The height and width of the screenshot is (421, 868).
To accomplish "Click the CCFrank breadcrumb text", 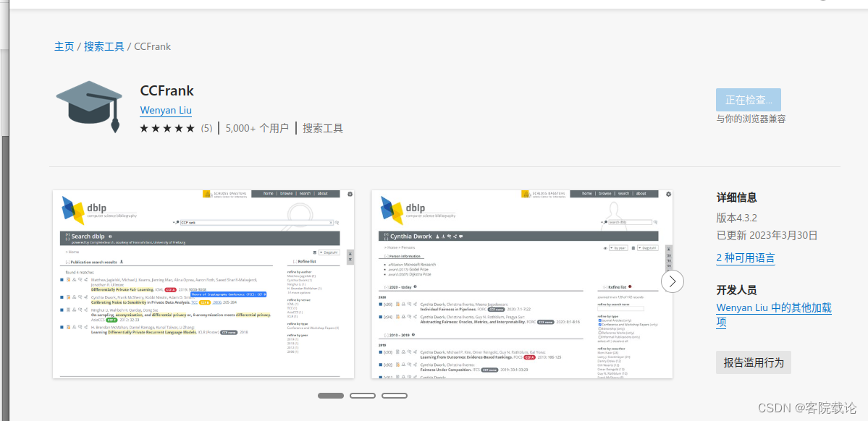I will pos(152,46).
